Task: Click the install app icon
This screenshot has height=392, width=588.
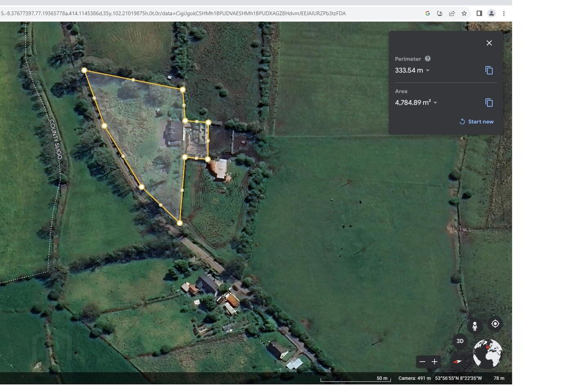Action: coord(440,13)
